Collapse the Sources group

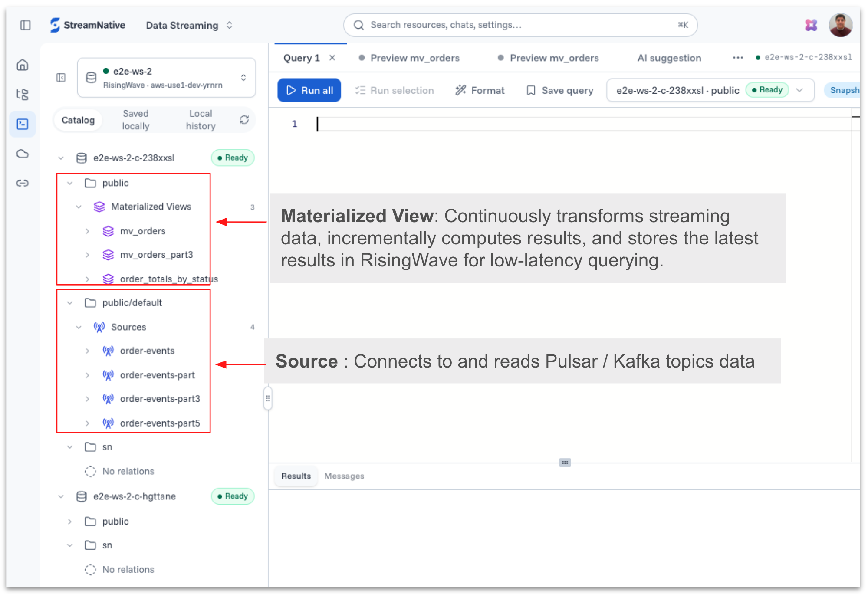click(x=79, y=327)
